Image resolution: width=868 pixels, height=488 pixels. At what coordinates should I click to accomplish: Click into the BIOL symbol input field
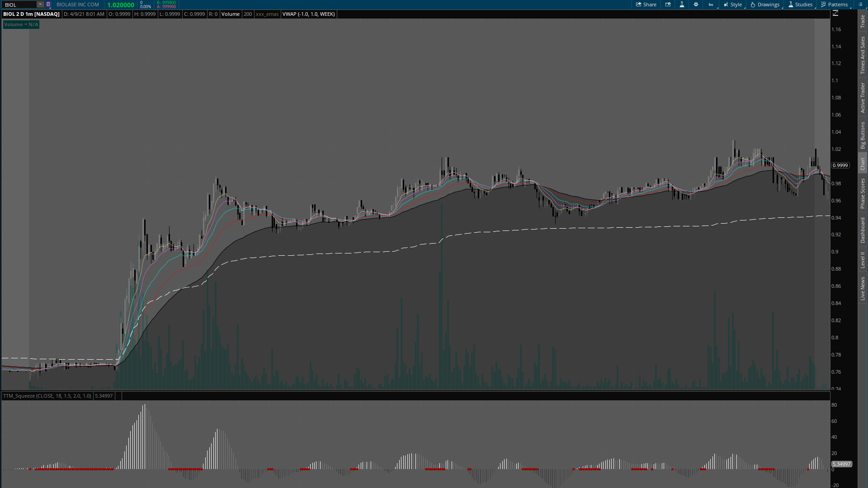pos(19,5)
